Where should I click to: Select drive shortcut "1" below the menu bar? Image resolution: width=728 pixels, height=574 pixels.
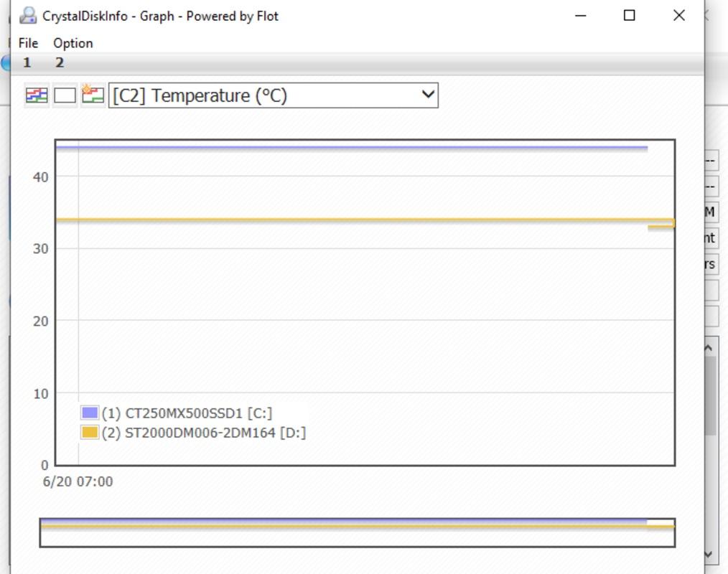click(x=27, y=62)
